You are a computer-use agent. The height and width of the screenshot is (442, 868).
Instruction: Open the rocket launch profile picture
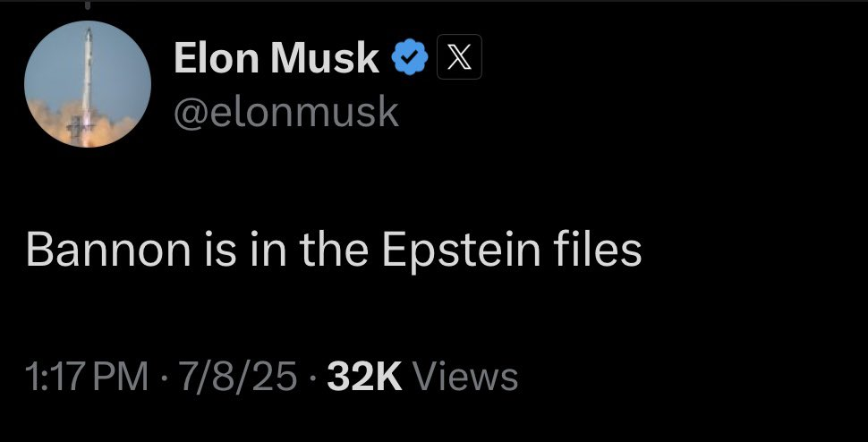tap(88, 84)
